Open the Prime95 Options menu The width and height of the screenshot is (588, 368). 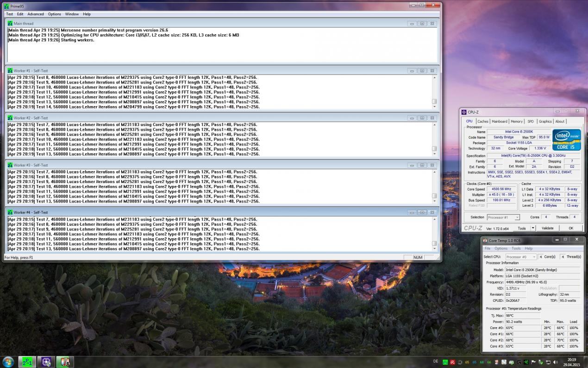(54, 14)
